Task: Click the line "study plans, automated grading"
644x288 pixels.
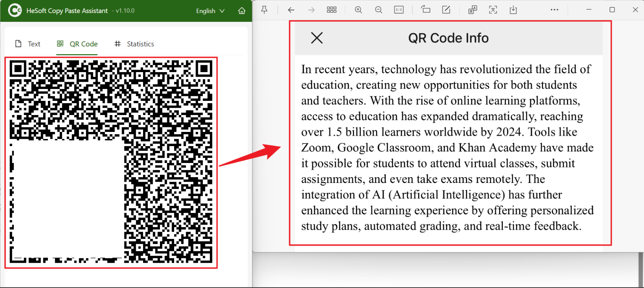Action: tap(441, 227)
